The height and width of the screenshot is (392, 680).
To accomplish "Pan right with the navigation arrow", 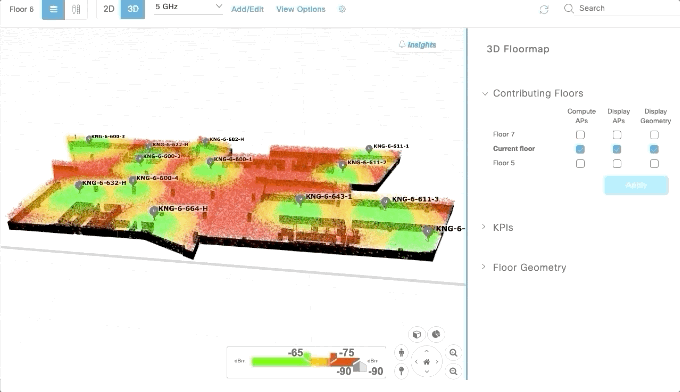I will tap(437, 361).
